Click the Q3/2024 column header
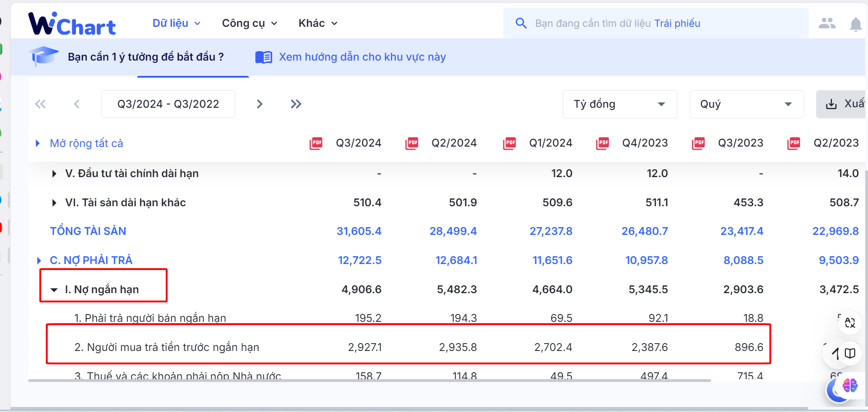This screenshot has height=412, width=868. point(359,143)
